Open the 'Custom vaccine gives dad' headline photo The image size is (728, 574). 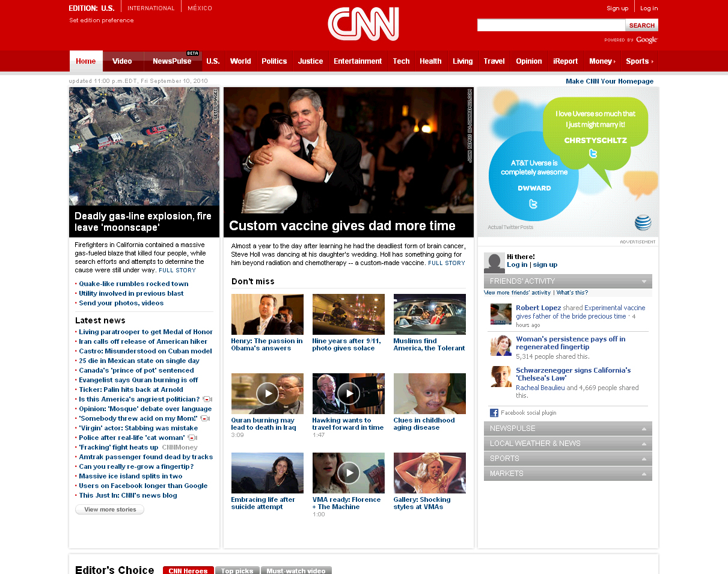[348, 150]
